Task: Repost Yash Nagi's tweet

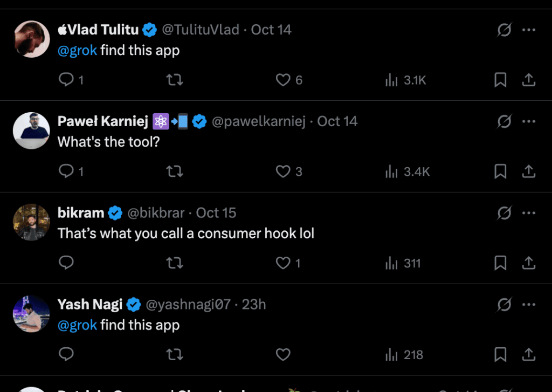Action: (175, 355)
